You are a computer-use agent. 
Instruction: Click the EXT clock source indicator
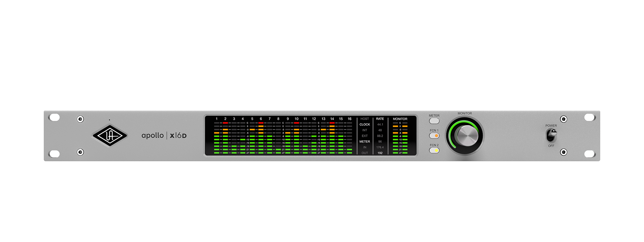365,136
